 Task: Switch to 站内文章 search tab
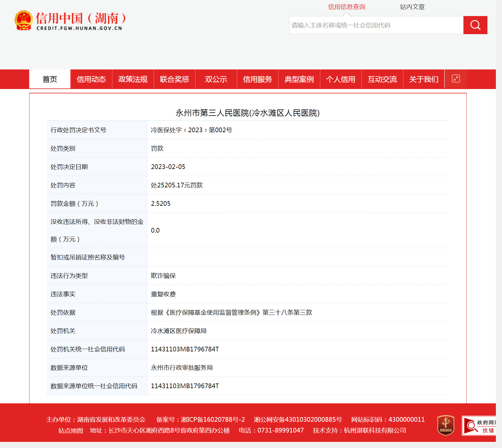412,7
